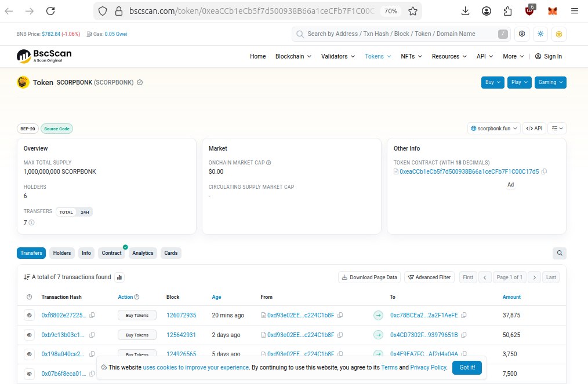Open the Gaming dropdown button
This screenshot has height=384, width=588.
click(550, 82)
